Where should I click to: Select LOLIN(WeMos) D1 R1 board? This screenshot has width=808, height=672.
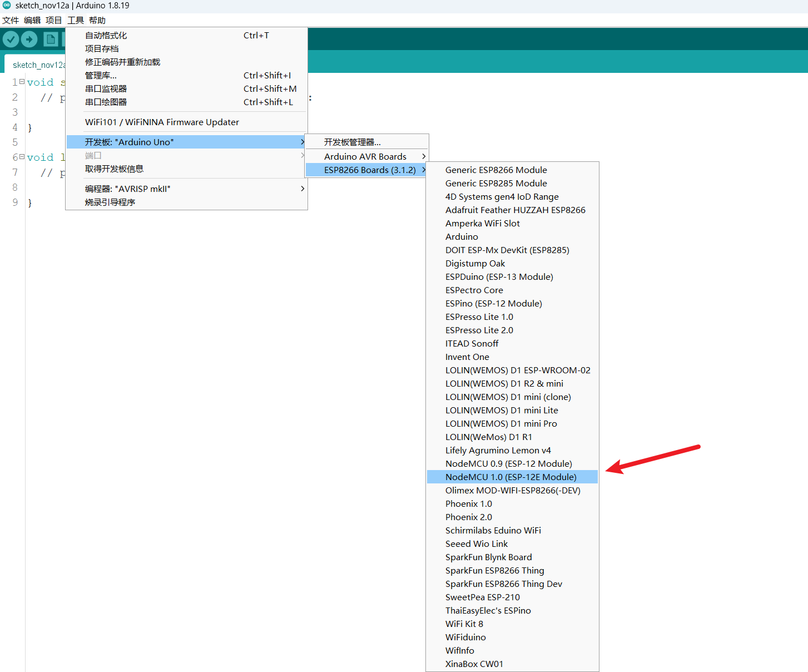[x=512, y=437]
